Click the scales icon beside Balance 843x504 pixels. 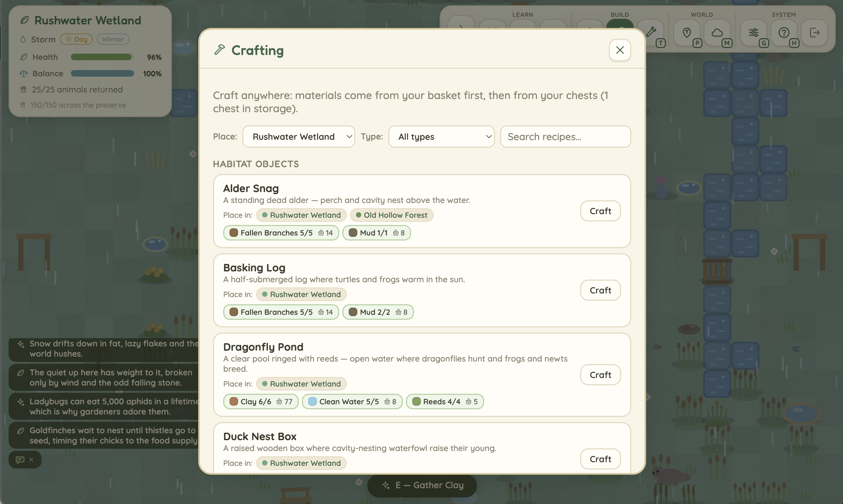point(23,73)
